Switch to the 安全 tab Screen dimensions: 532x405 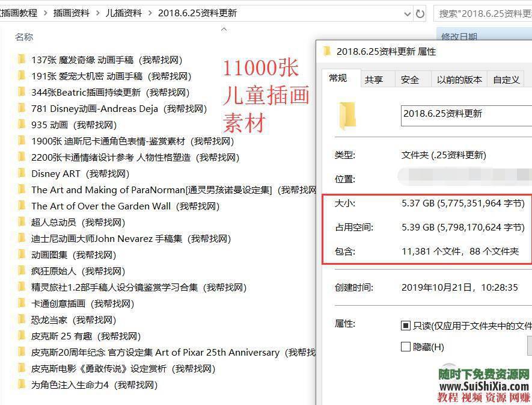click(x=411, y=79)
